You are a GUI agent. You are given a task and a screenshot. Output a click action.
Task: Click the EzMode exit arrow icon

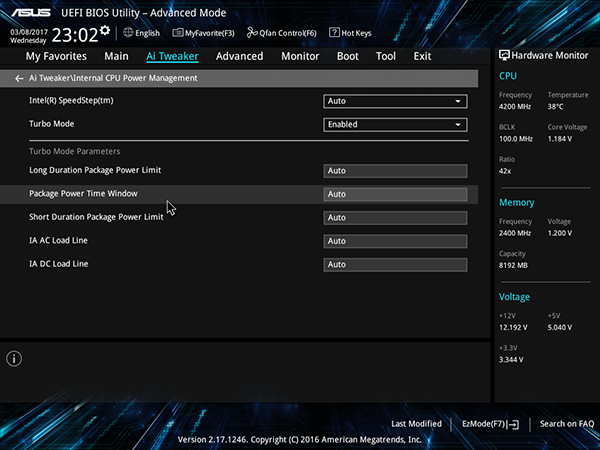[x=514, y=424]
